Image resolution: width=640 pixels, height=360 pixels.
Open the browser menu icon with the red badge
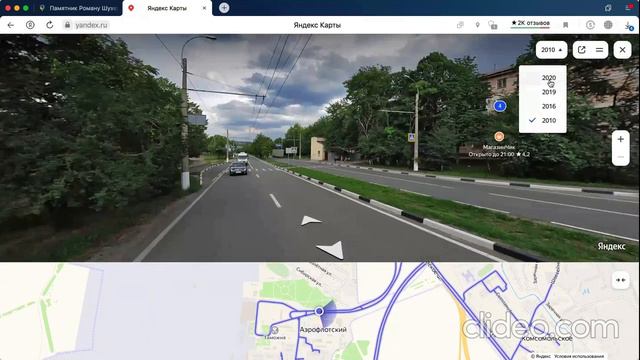(629, 7)
